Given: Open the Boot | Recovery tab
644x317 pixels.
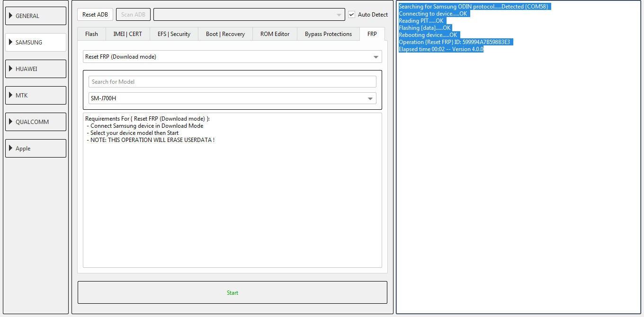Looking at the screenshot, I should (x=225, y=34).
